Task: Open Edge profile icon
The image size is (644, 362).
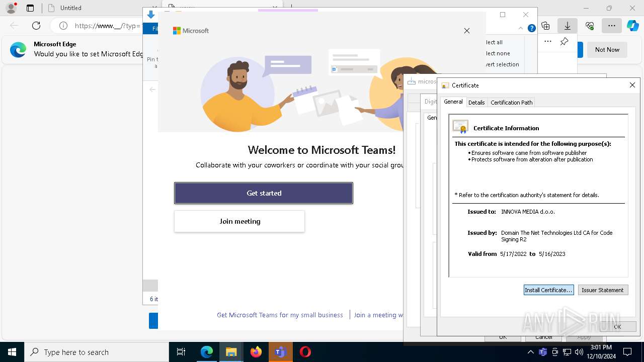Action: coord(11,8)
